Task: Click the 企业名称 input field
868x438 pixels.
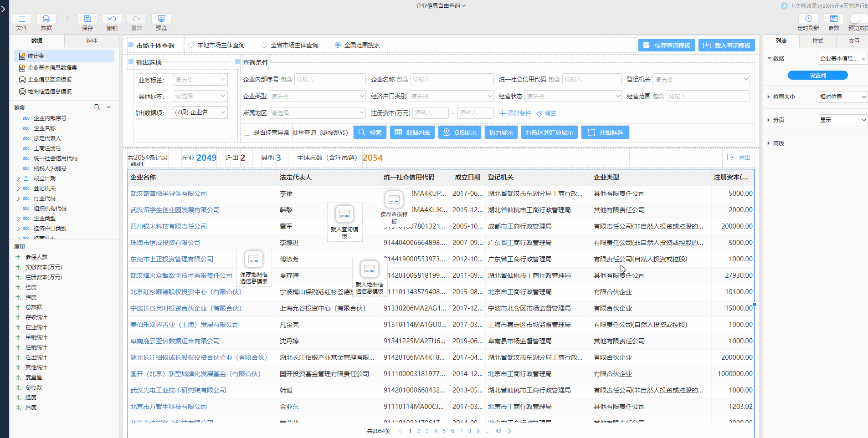Action: coord(452,80)
